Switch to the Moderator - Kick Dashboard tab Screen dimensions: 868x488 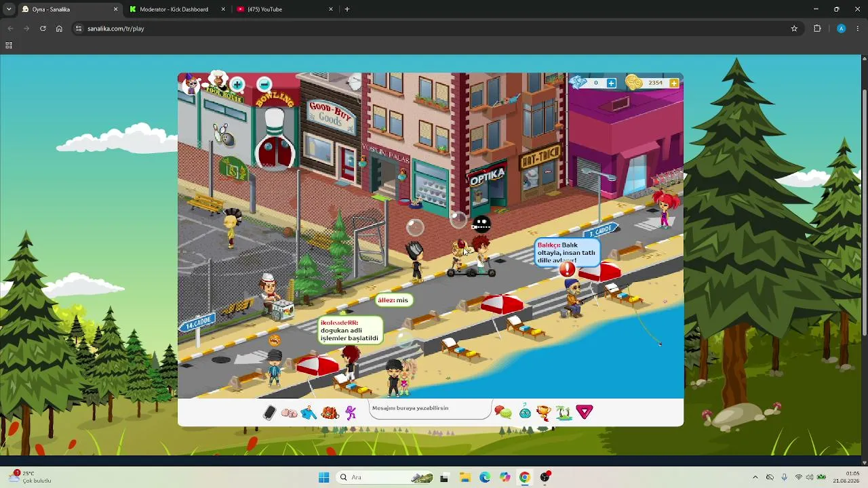(178, 9)
